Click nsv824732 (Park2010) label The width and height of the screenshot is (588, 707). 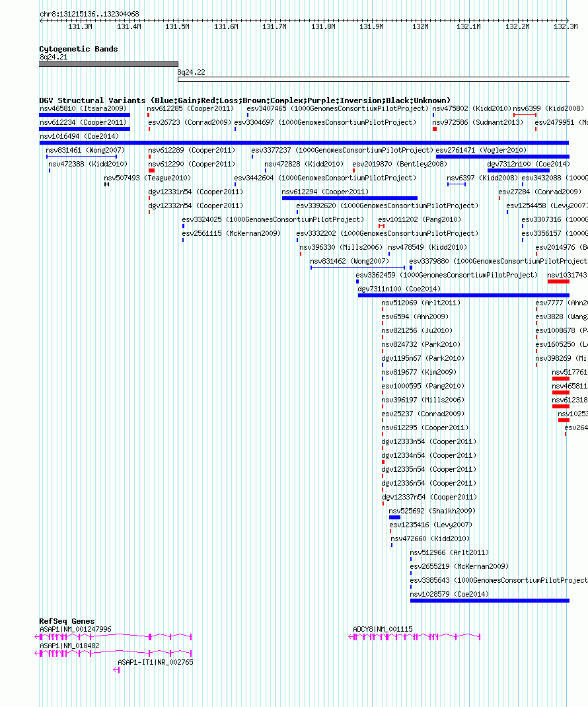[x=421, y=345]
